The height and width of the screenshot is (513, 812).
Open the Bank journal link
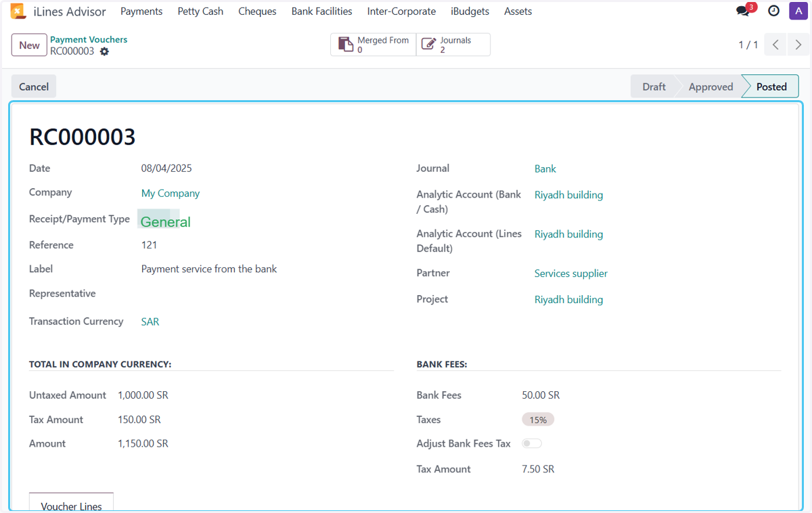(x=545, y=169)
